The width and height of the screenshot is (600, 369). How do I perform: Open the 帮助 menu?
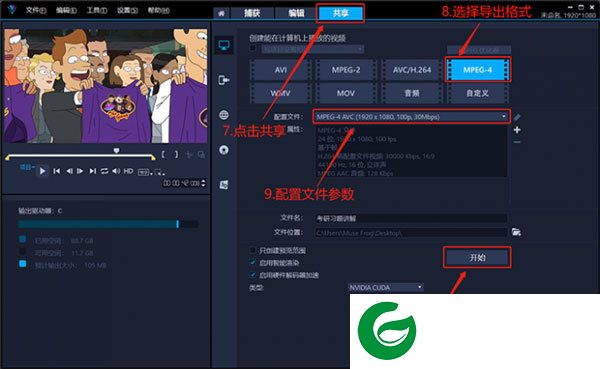tap(159, 10)
